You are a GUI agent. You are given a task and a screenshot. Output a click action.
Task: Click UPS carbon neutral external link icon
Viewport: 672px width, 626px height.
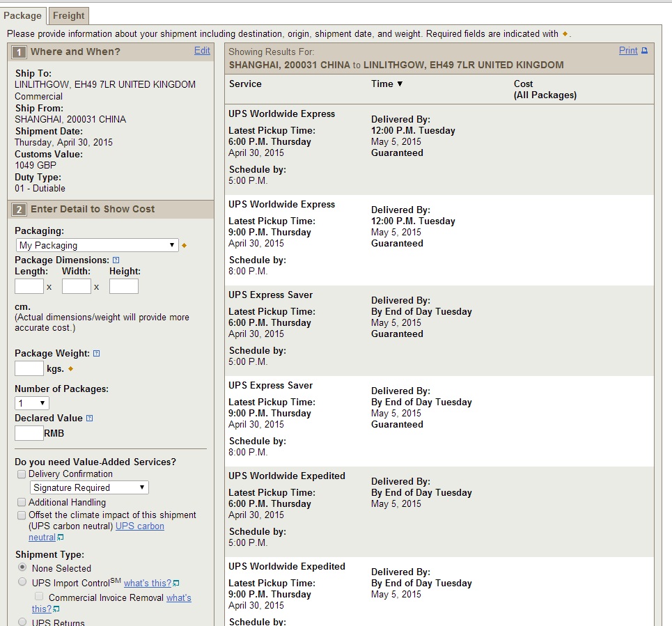pos(61,538)
